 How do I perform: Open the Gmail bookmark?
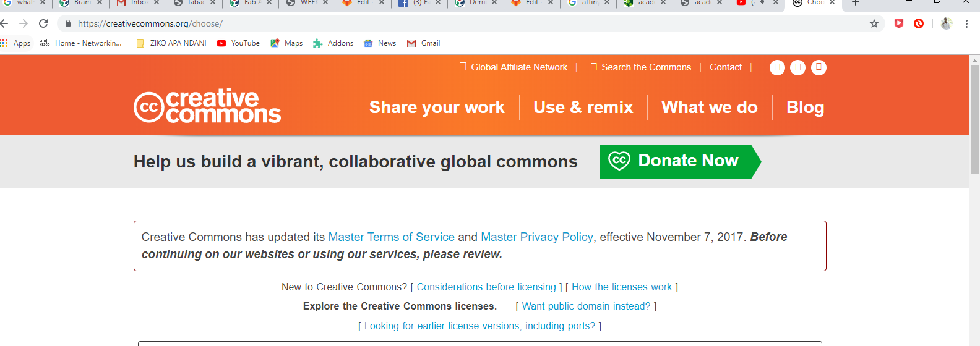click(424, 43)
